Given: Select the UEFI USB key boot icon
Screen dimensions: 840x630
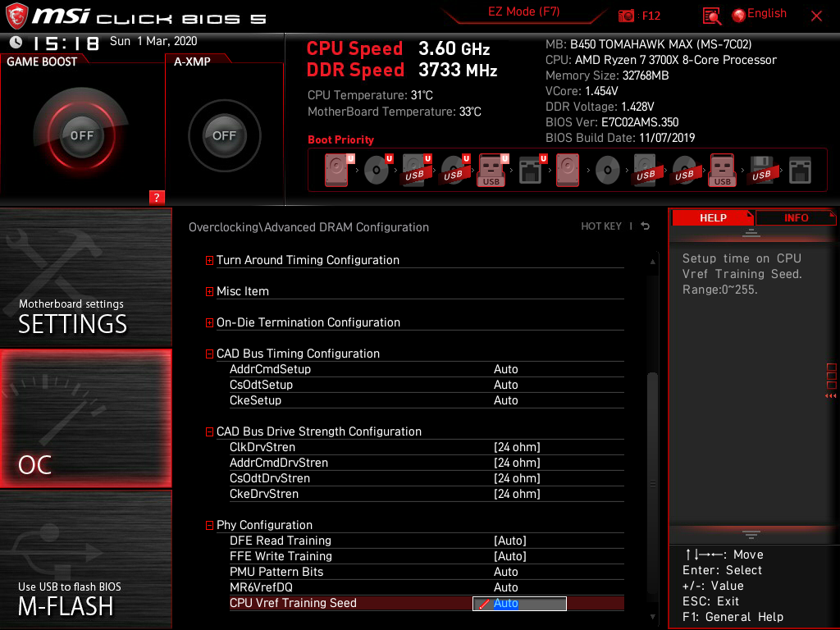Looking at the screenshot, I should [493, 171].
